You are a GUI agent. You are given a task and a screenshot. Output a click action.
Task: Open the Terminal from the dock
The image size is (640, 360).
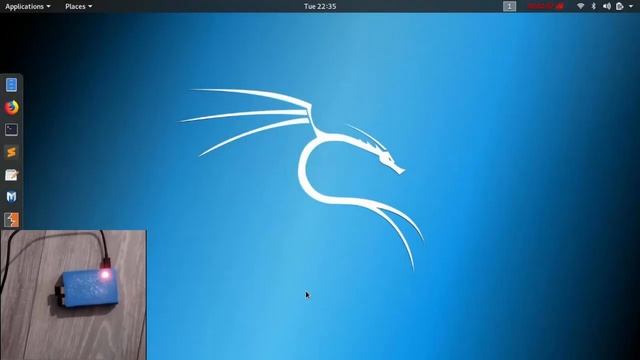point(11,130)
